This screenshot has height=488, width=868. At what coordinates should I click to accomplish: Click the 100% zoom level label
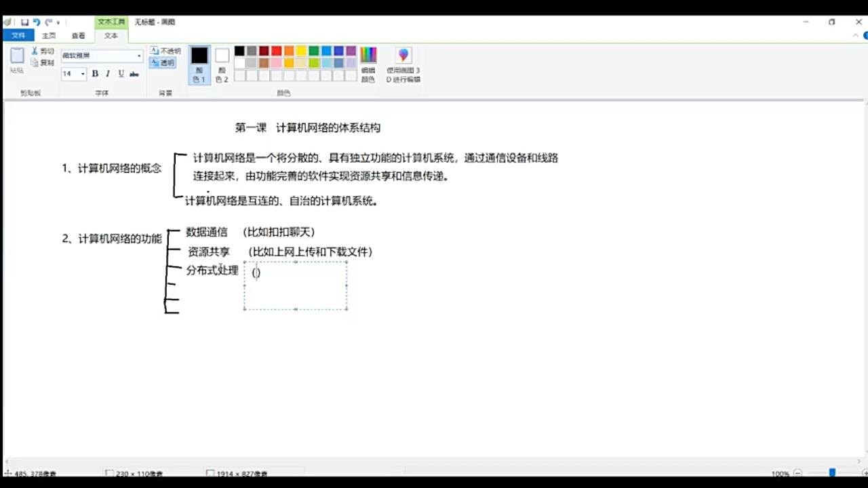coord(781,473)
